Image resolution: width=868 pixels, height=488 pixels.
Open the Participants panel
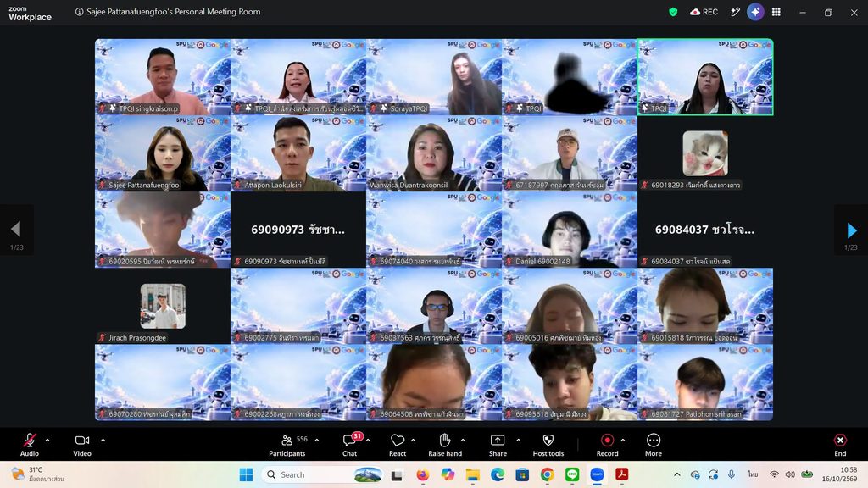[x=287, y=445]
